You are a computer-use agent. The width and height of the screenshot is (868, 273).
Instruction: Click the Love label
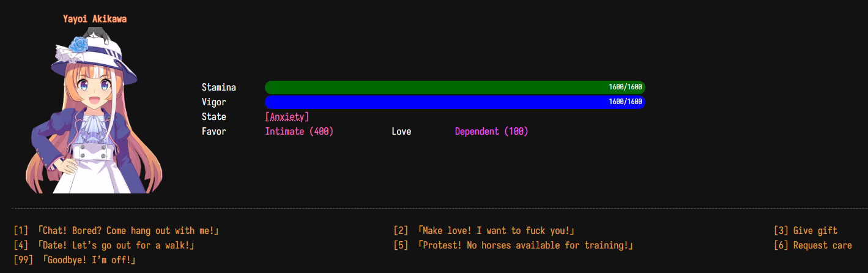[x=401, y=132]
